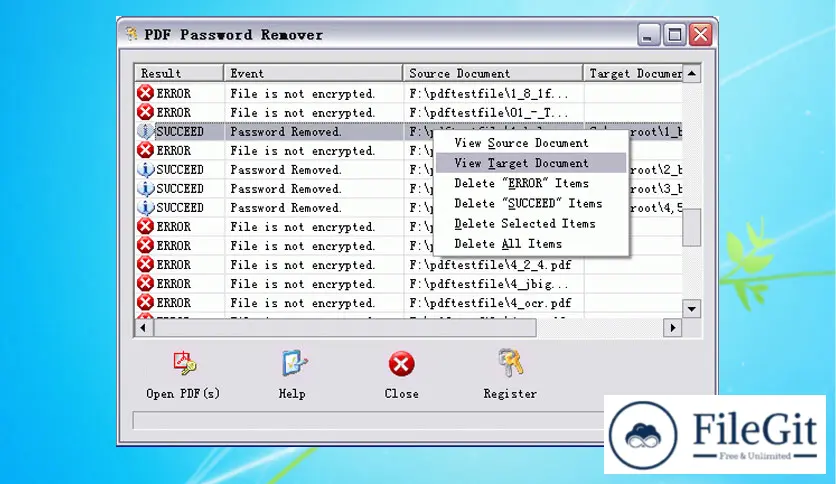
Task: Click the Register keys icon
Action: point(511,362)
